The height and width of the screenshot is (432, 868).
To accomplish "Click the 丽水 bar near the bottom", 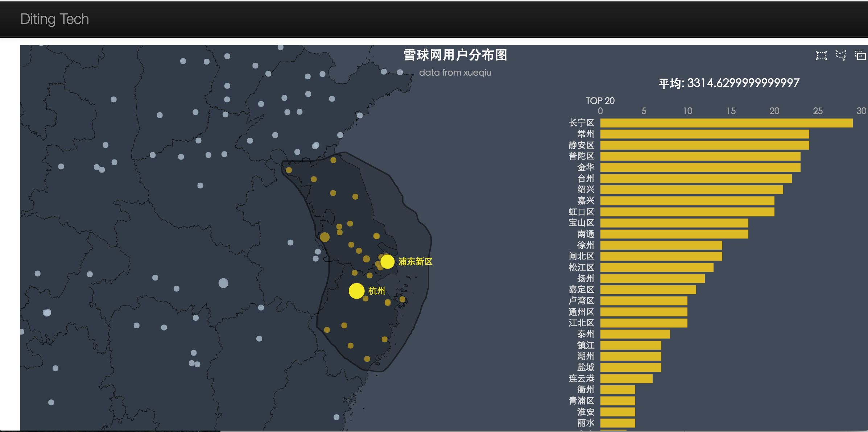I will pos(617,423).
